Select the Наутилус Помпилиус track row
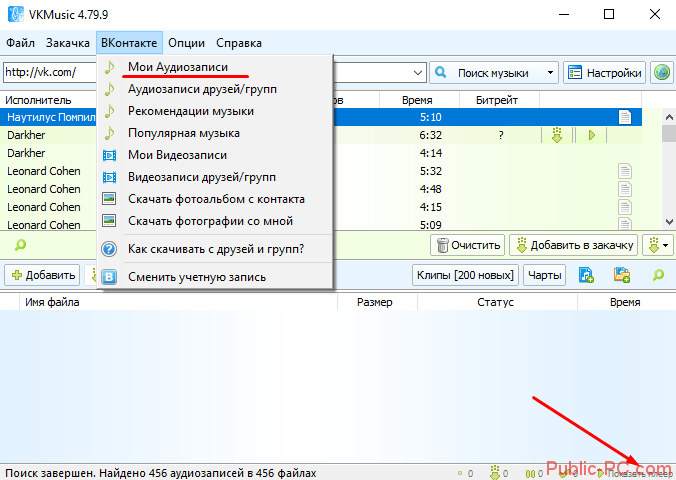The height and width of the screenshot is (480, 676). pos(321,117)
